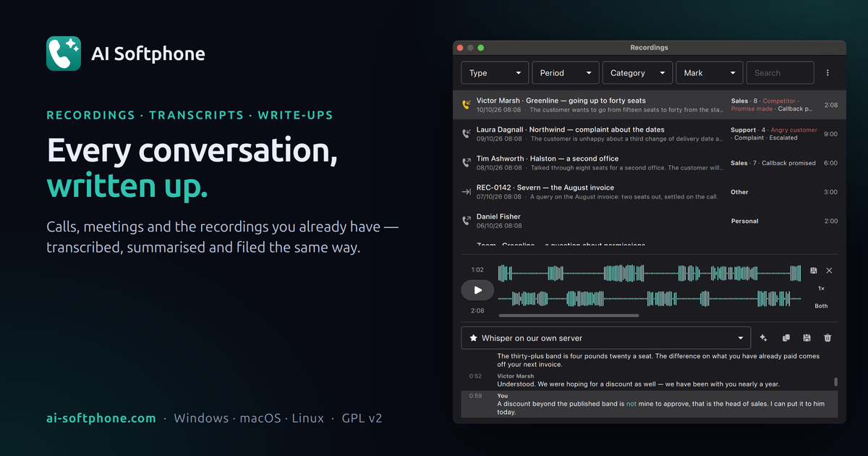Click the Other category label

[739, 192]
